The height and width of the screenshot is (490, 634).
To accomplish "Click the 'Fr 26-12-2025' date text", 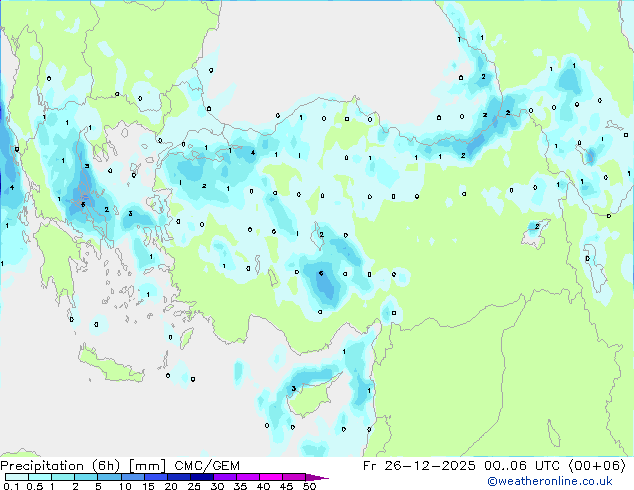I will pos(419,466).
